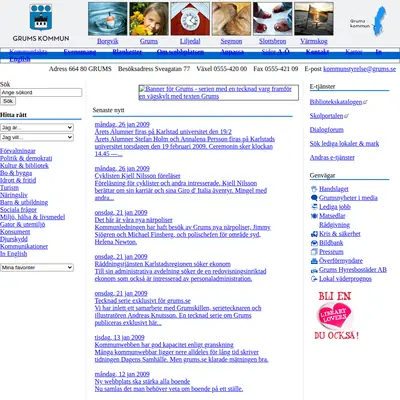Click the speech bubble icon for Grumsnyheter i media

coord(314,198)
